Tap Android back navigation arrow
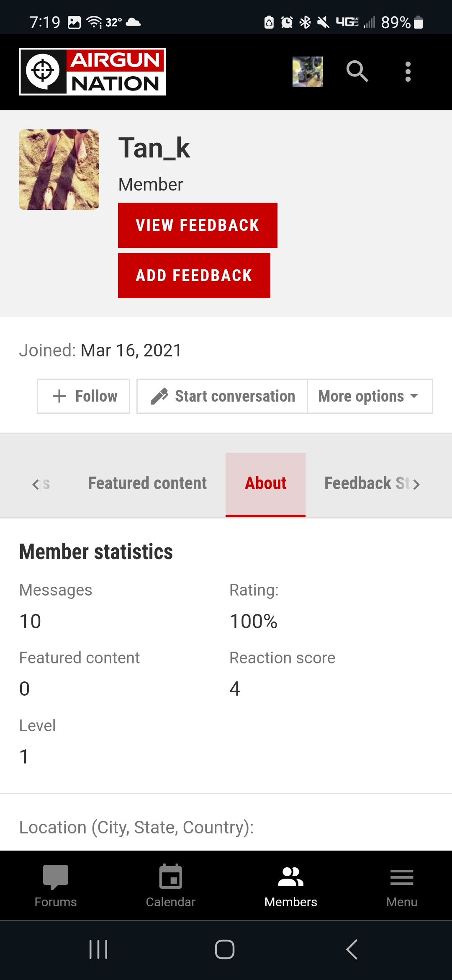 click(x=352, y=949)
